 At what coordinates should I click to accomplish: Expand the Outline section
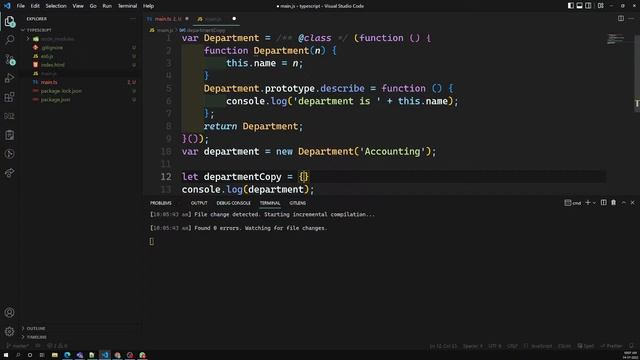click(81, 328)
